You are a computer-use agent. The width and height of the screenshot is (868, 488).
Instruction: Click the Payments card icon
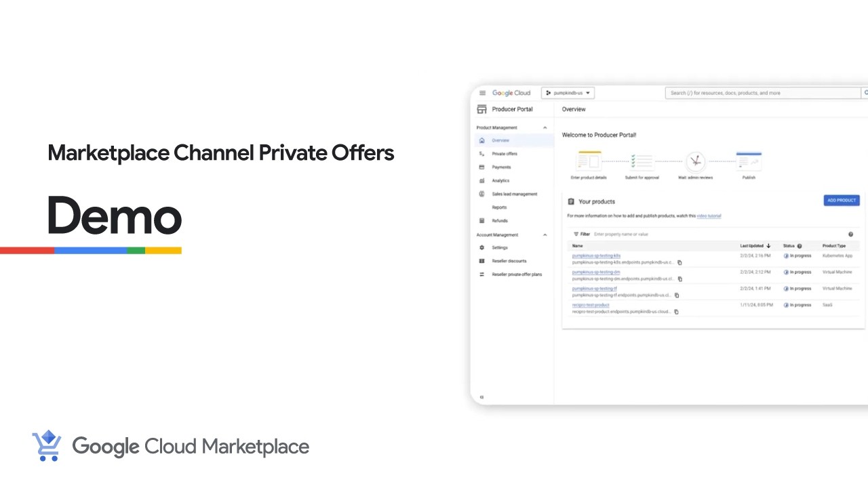(481, 167)
